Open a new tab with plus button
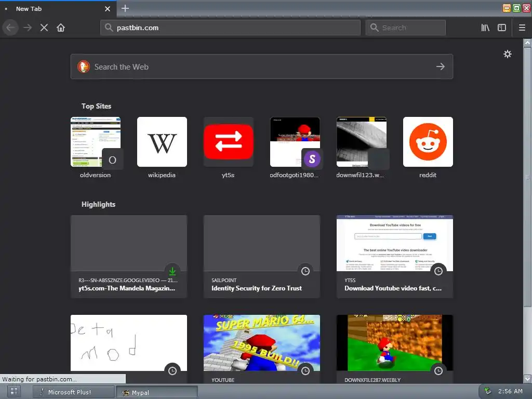 pyautogui.click(x=125, y=8)
